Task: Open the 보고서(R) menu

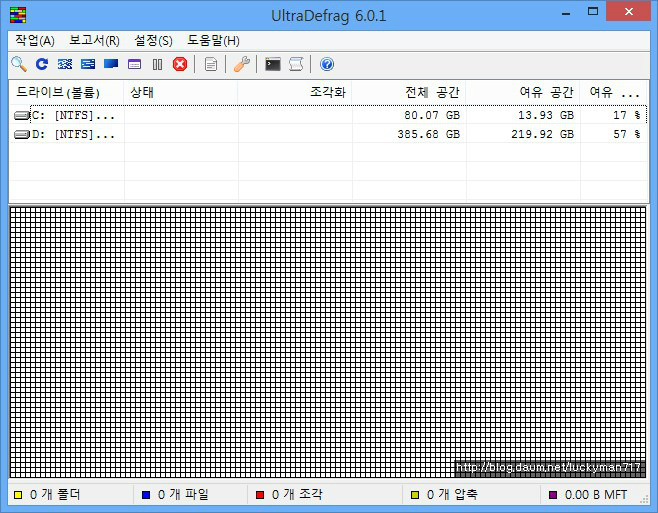Action: (94, 41)
